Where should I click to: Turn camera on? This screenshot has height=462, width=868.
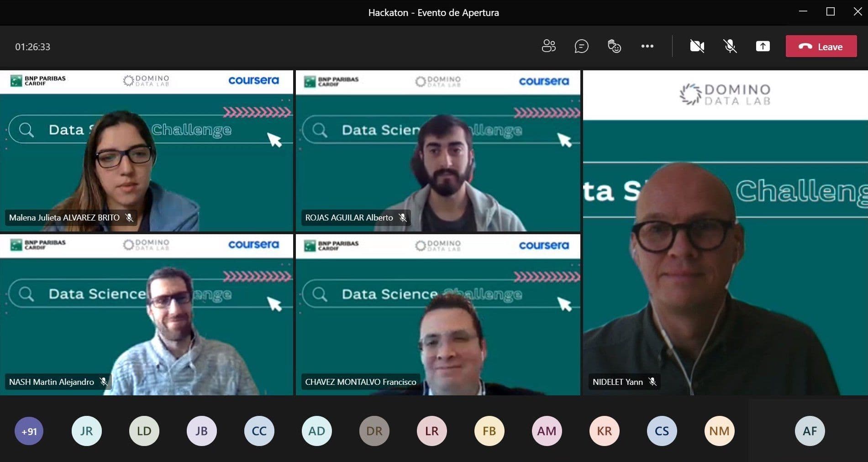click(697, 46)
